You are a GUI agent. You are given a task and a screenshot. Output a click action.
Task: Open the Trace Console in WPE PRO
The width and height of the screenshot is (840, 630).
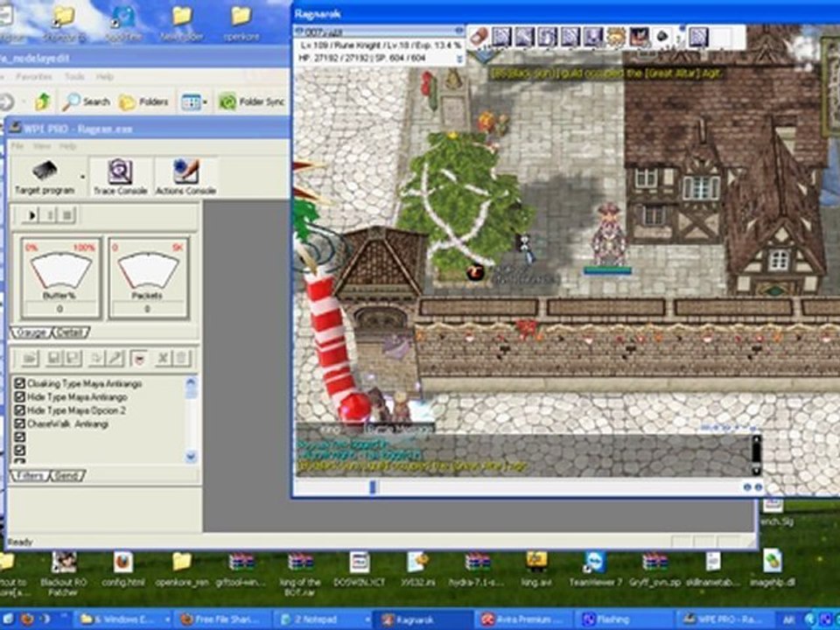pos(120,178)
